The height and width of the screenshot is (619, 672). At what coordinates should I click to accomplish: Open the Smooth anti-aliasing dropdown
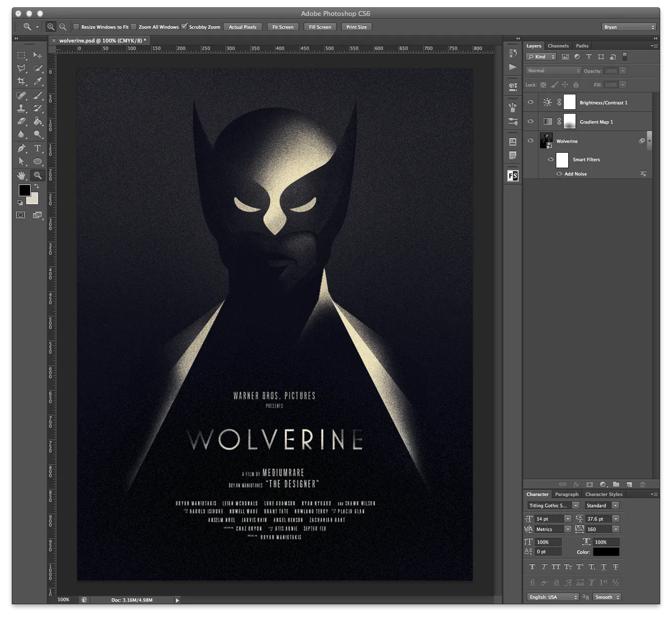pos(607,597)
